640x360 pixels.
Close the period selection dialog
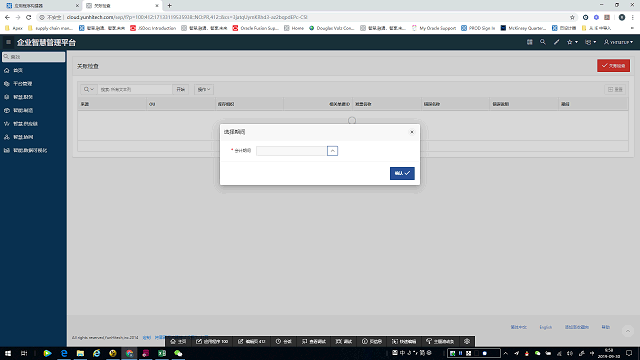point(412,132)
